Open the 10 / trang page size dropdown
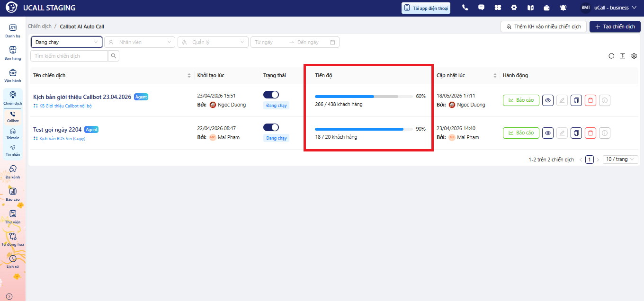The height and width of the screenshot is (302, 644). (x=621, y=160)
